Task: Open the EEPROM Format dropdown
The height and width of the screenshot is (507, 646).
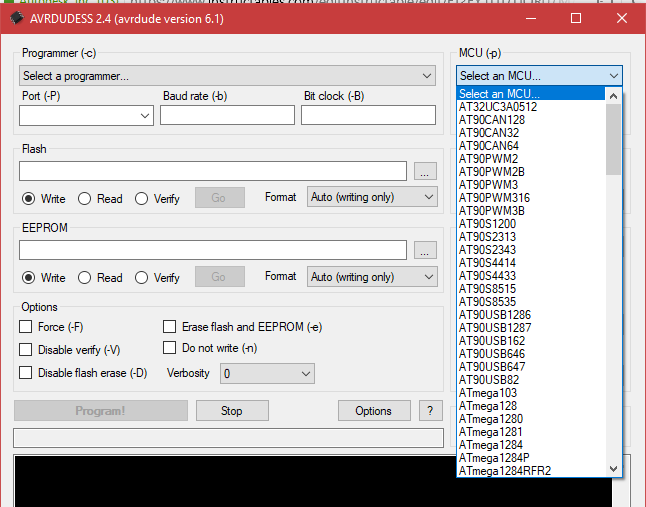Action: pos(372,277)
